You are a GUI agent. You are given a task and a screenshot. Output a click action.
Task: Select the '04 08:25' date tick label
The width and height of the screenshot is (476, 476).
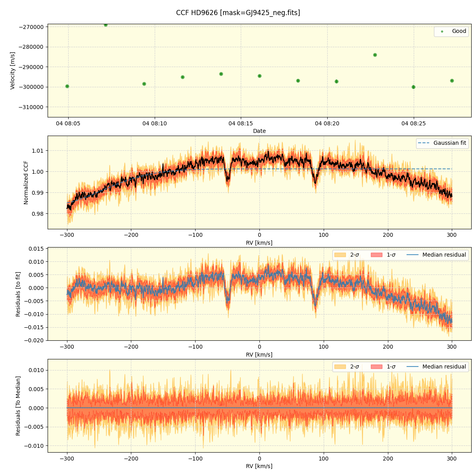tap(414, 123)
